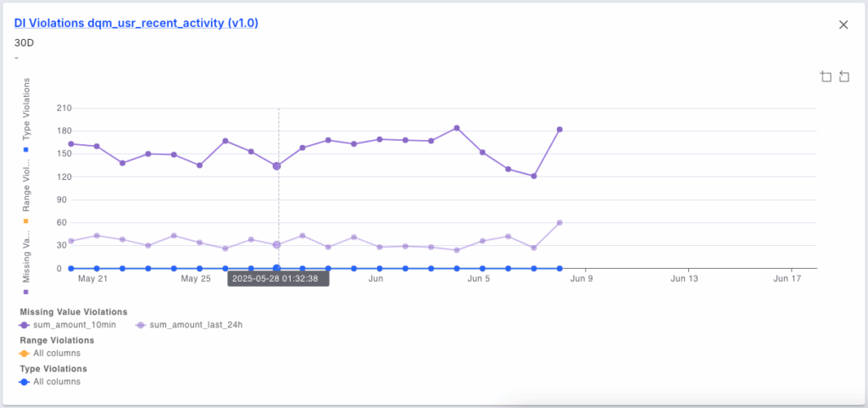This screenshot has width=868, height=408.
Task: Click the orange square beside Range Viol... axis label
Action: pos(25,221)
